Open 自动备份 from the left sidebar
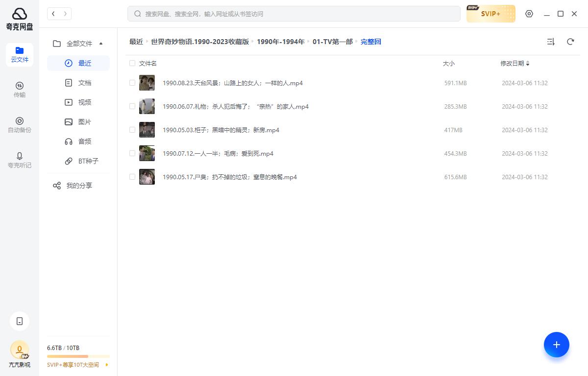This screenshot has width=588, height=376. pos(20,124)
